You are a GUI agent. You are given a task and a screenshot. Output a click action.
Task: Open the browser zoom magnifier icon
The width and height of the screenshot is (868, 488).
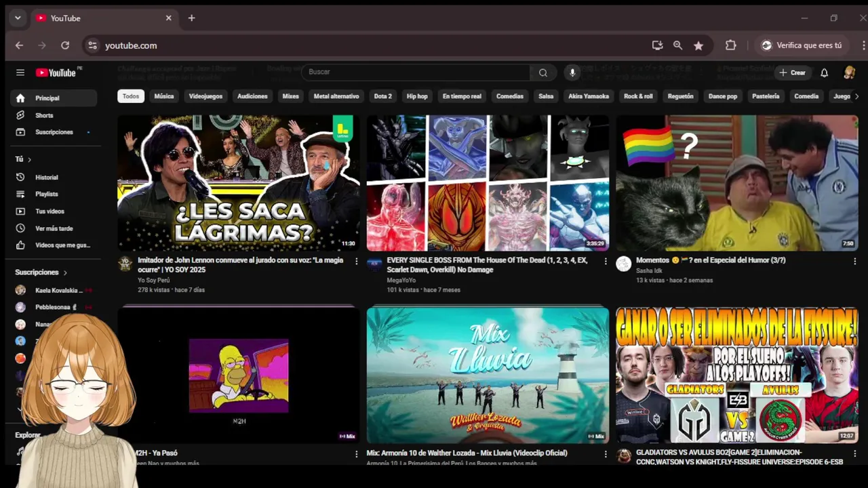(677, 45)
